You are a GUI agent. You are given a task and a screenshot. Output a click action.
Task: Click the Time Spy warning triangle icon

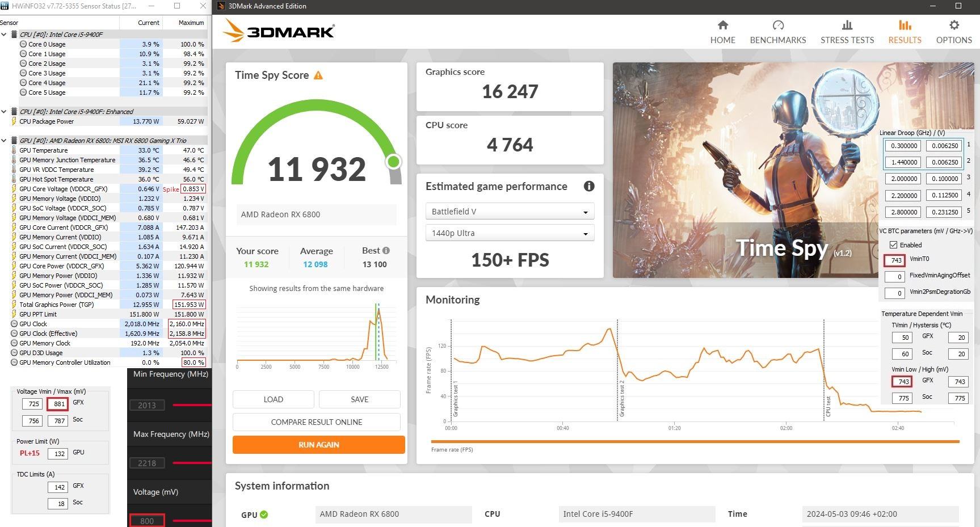tap(318, 75)
